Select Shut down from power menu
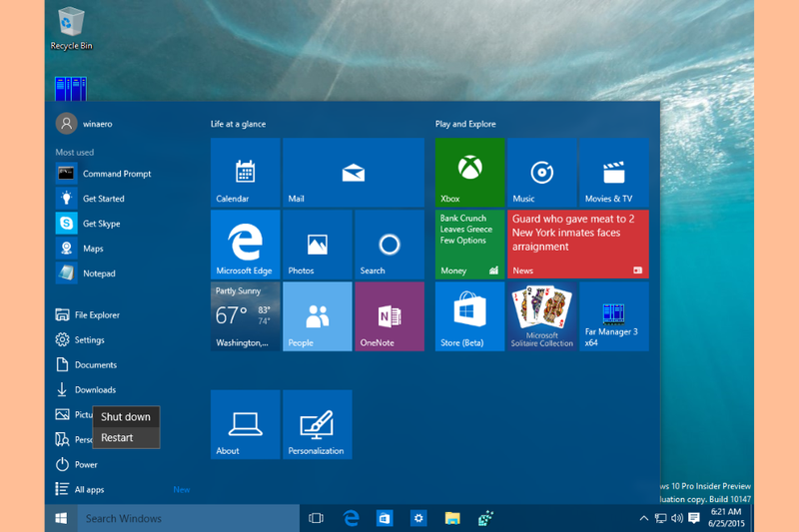This screenshot has height=532, width=799. click(x=126, y=417)
